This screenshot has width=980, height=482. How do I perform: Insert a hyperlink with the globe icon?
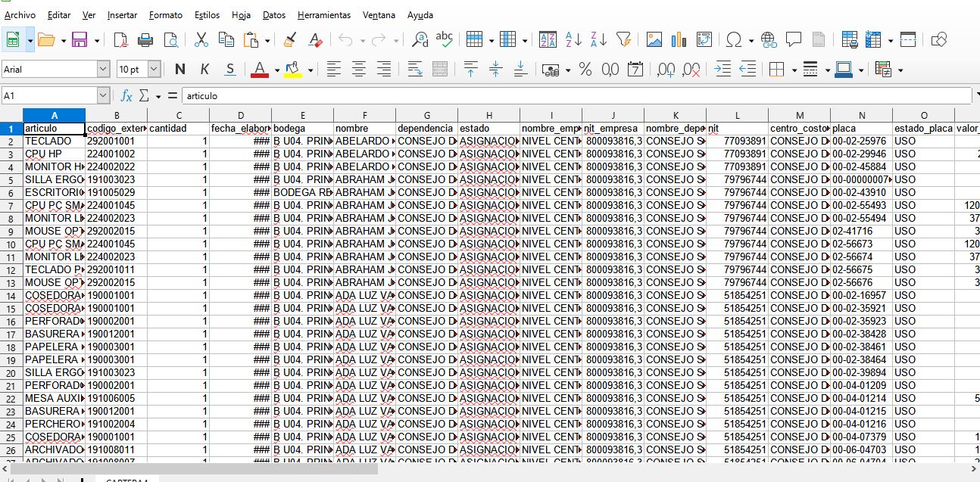(769, 40)
